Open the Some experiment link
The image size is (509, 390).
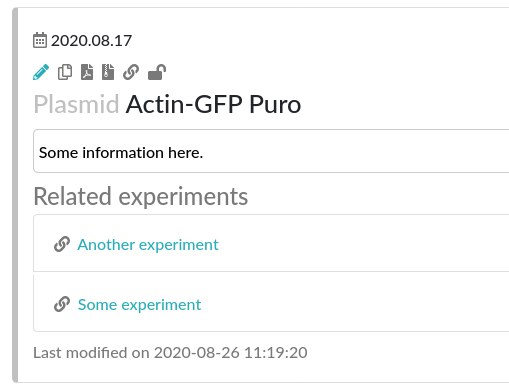click(139, 305)
